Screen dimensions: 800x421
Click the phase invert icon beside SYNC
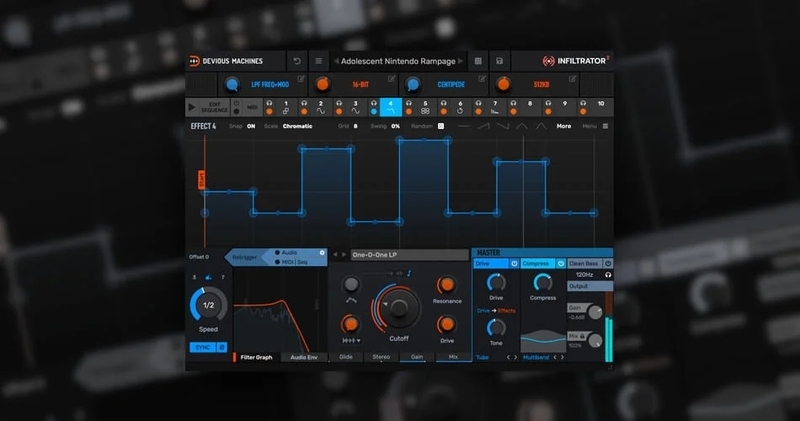tap(222, 348)
